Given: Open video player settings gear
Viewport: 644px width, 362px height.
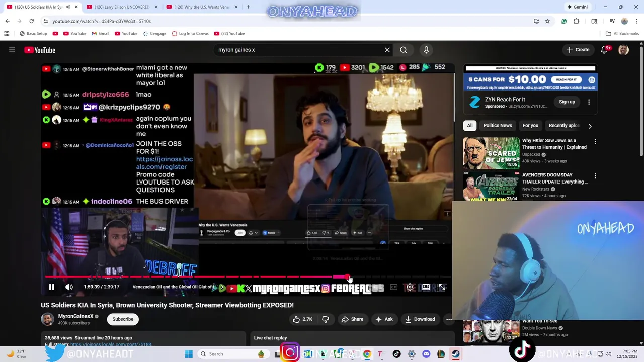Looking at the screenshot, I should 410,287.
